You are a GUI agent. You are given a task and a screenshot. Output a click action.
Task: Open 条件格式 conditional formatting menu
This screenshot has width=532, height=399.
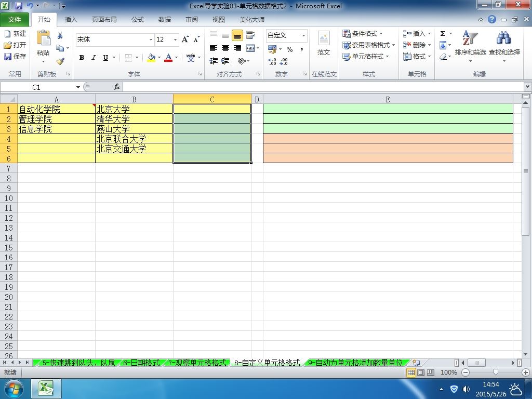pyautogui.click(x=362, y=34)
